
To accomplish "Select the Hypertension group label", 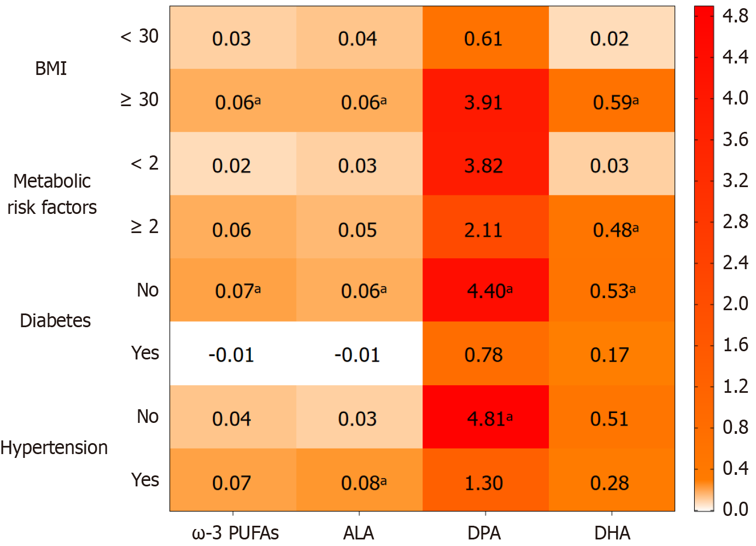I will click(x=54, y=448).
